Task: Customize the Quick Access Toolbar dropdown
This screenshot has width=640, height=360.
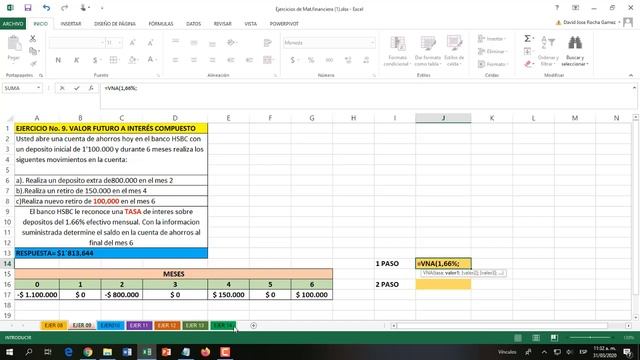Action: click(x=102, y=8)
